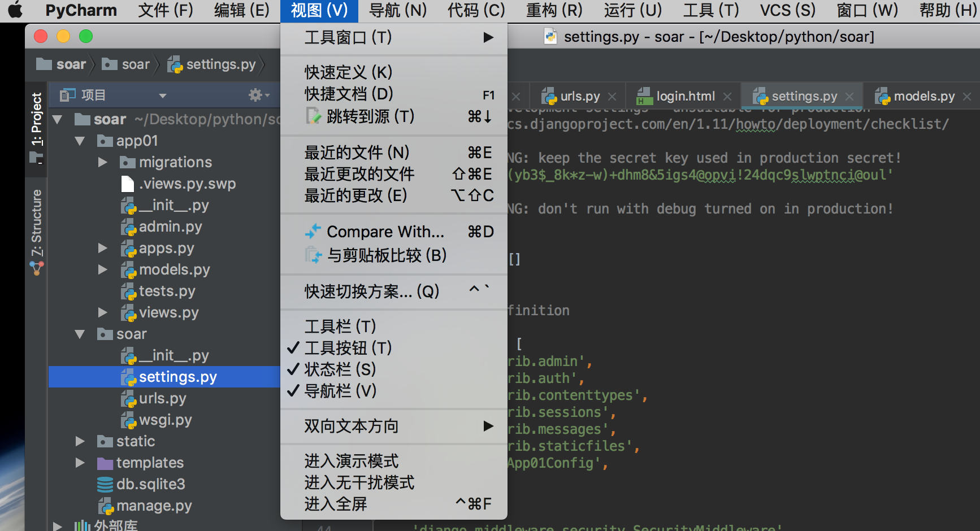Open the PyCharm application menu
Screen dimensions: 980x531
tap(81, 10)
